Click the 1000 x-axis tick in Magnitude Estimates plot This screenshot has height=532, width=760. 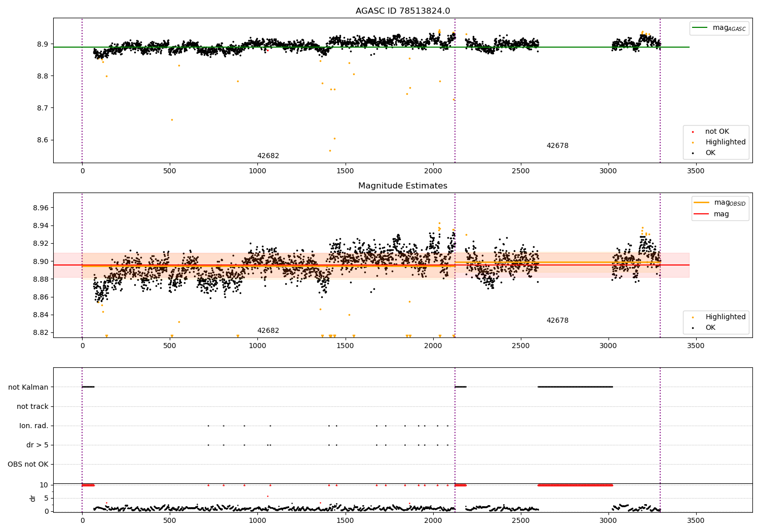click(257, 346)
